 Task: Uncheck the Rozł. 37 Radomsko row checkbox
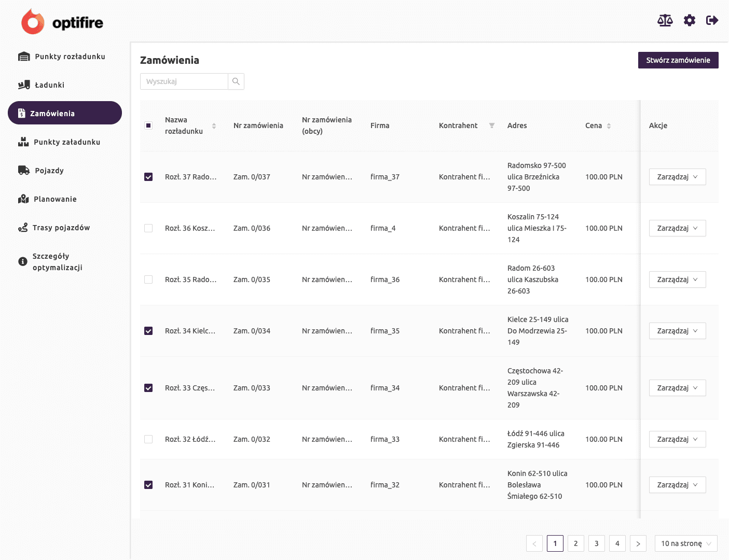click(x=148, y=177)
